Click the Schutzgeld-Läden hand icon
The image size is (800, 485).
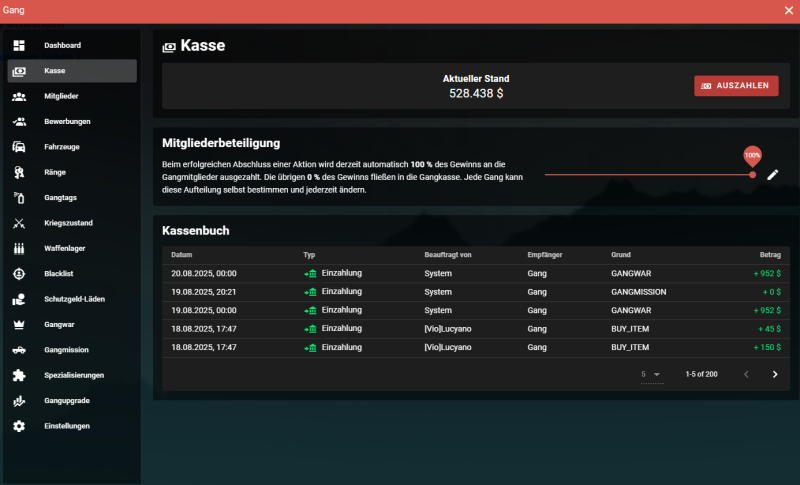click(19, 299)
